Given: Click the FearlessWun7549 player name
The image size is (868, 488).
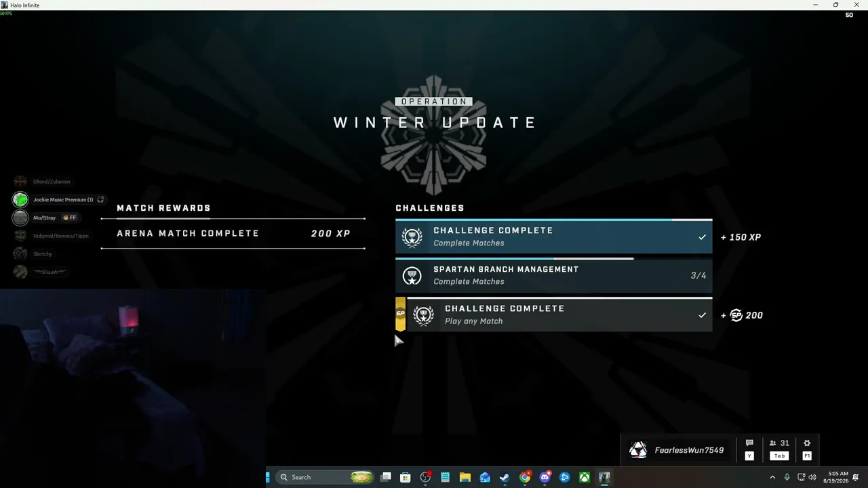Looking at the screenshot, I should click(x=689, y=450).
